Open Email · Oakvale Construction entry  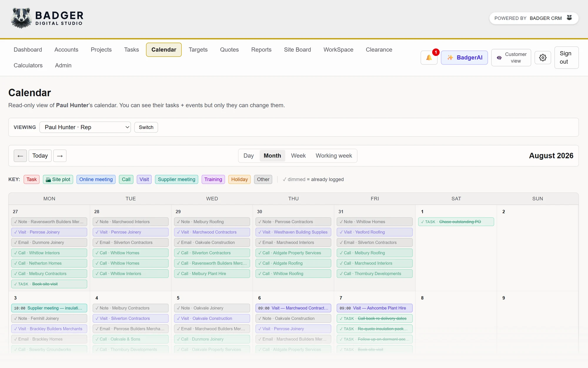pos(212,242)
